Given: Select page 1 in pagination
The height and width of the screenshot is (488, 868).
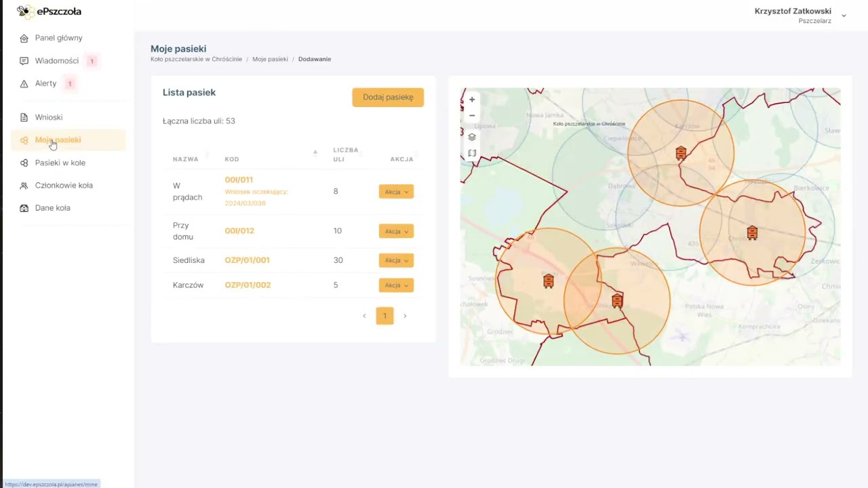Looking at the screenshot, I should (x=384, y=316).
